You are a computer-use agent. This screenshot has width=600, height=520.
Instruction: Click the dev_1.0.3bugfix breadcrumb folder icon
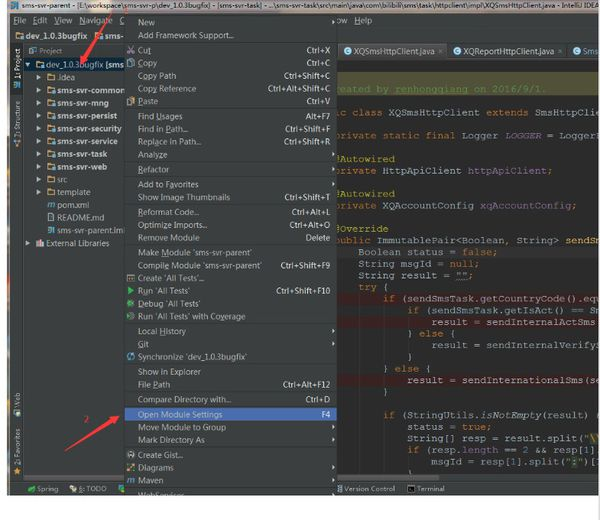tap(20, 36)
